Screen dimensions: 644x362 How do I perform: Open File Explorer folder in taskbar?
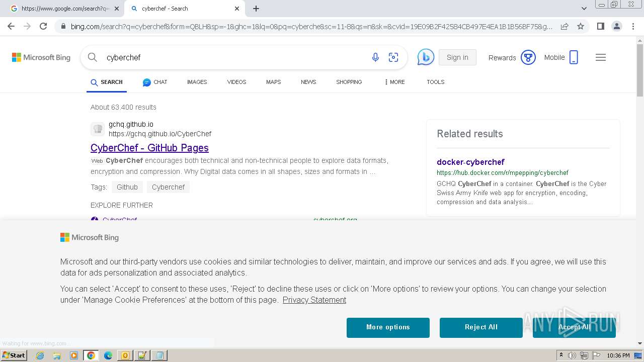click(x=57, y=355)
